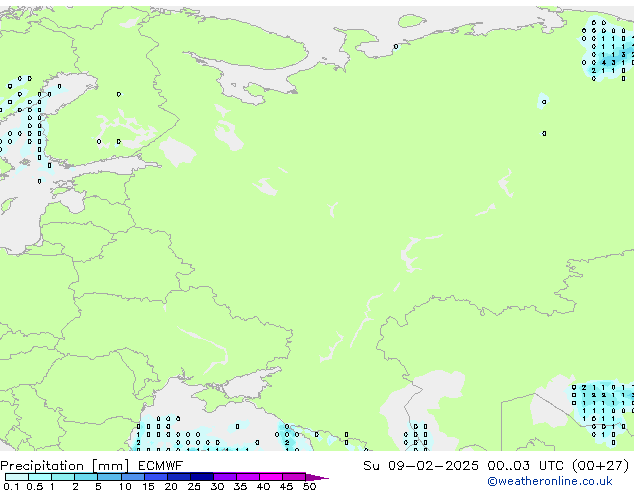Click the '0.1' legend scale label
Viewport: 634px width, 490px height.
[x=11, y=486]
